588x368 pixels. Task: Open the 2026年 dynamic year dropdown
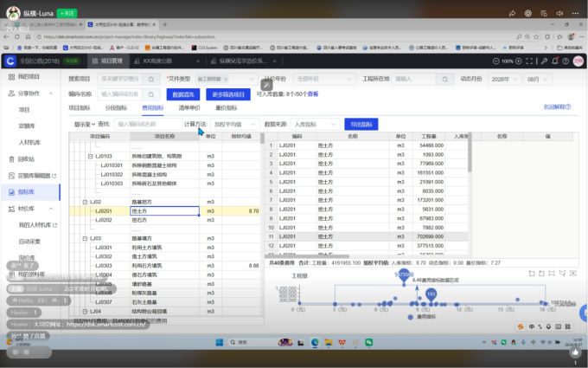pyautogui.click(x=503, y=80)
